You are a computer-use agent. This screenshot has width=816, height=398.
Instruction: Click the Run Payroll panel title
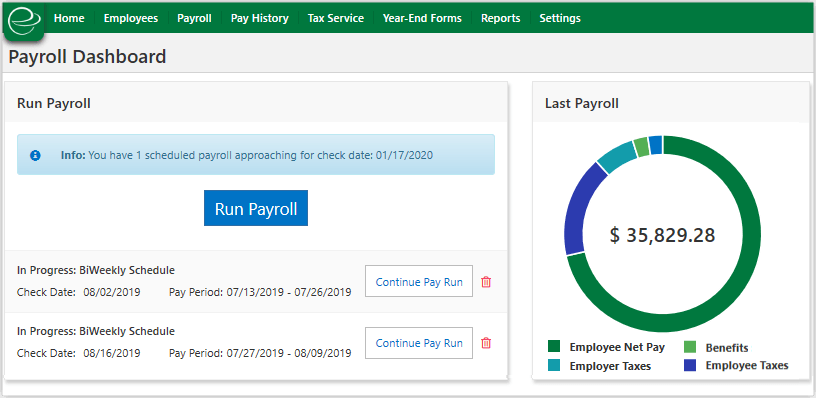(54, 104)
